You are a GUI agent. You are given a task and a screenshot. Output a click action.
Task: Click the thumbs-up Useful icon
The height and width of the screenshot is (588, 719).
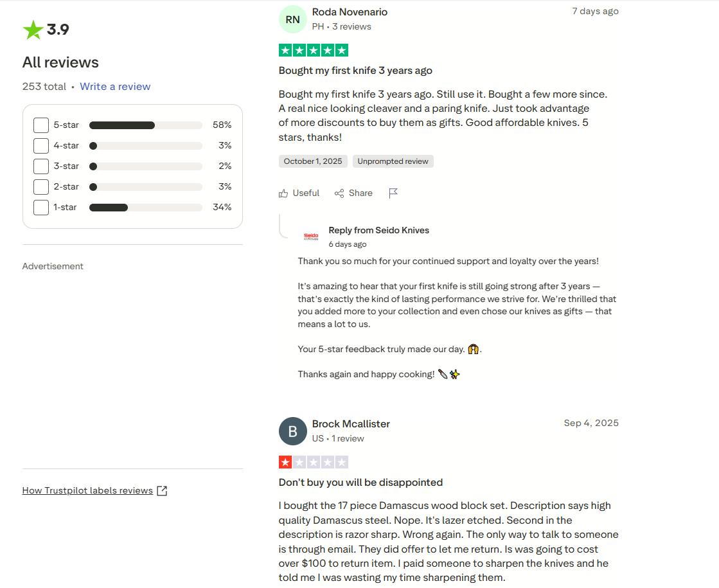pyautogui.click(x=283, y=193)
